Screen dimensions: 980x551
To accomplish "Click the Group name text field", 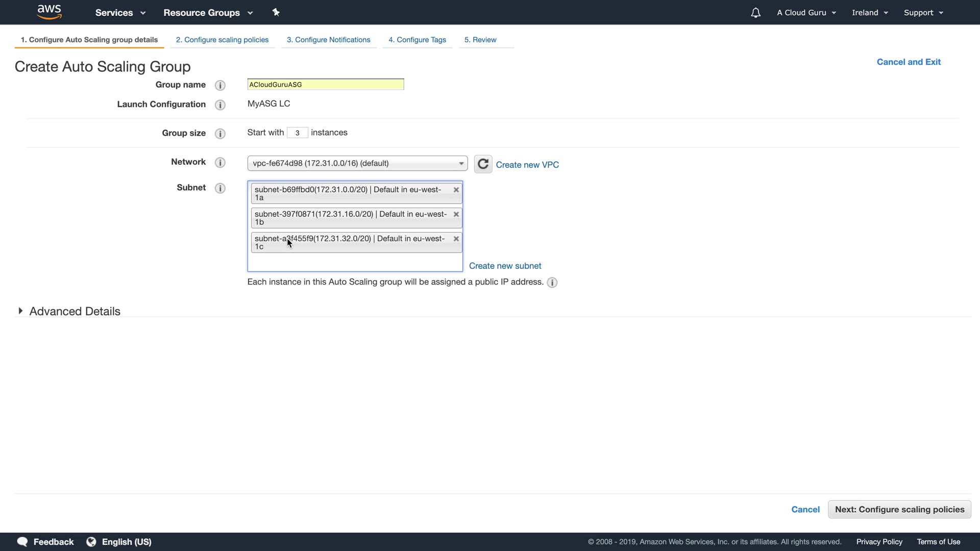I will point(325,85).
